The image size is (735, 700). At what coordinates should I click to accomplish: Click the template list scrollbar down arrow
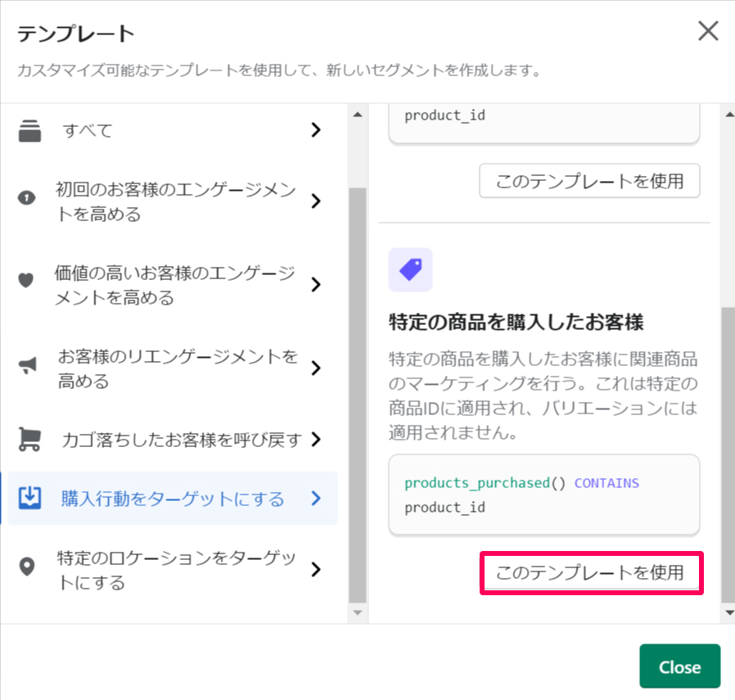click(728, 612)
